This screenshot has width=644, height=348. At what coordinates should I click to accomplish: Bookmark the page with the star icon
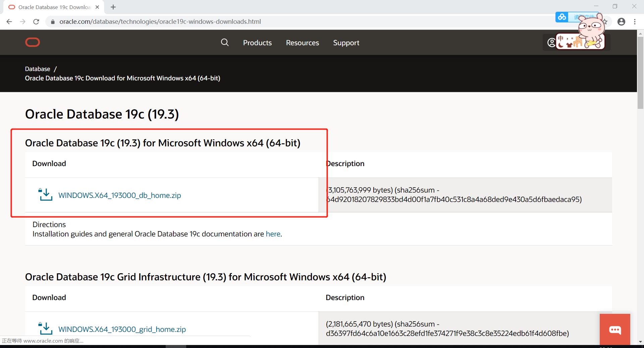(x=605, y=21)
